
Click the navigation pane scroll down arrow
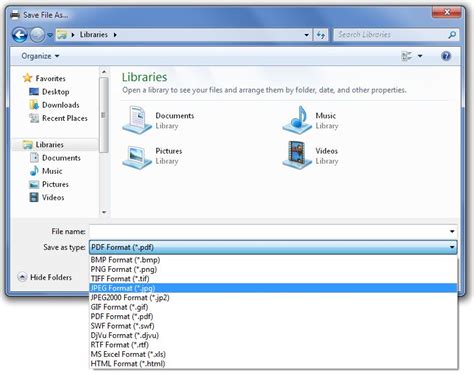coord(104,212)
